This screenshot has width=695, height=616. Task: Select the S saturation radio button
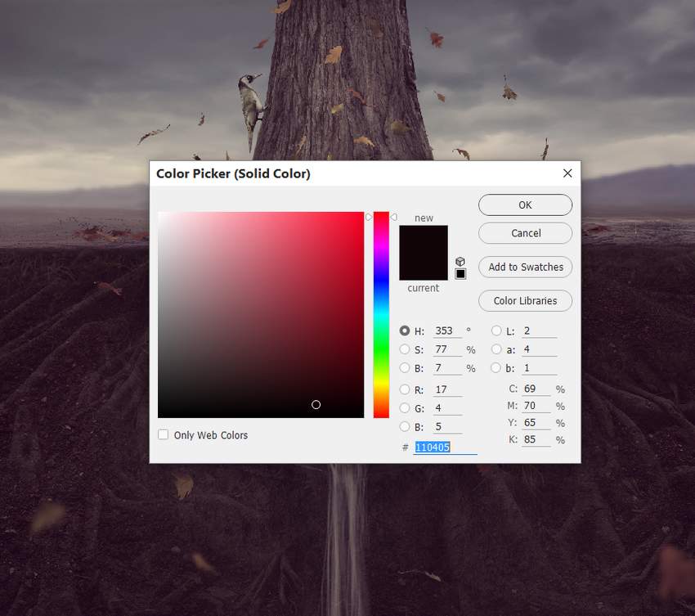(x=404, y=349)
